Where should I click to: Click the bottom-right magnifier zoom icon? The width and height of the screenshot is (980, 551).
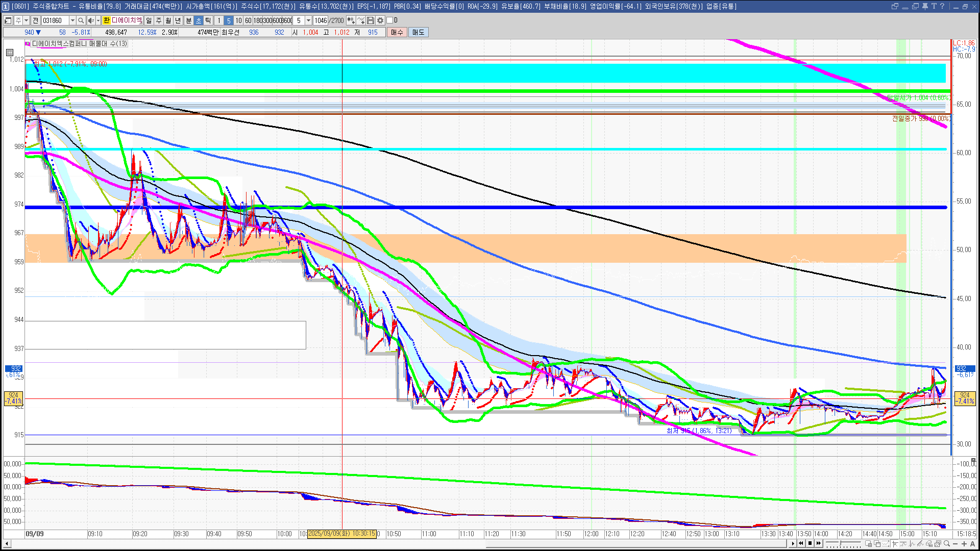tap(946, 543)
